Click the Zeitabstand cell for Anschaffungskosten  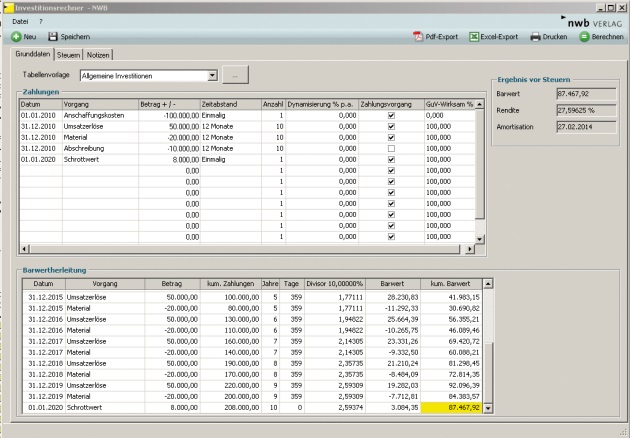pos(229,115)
